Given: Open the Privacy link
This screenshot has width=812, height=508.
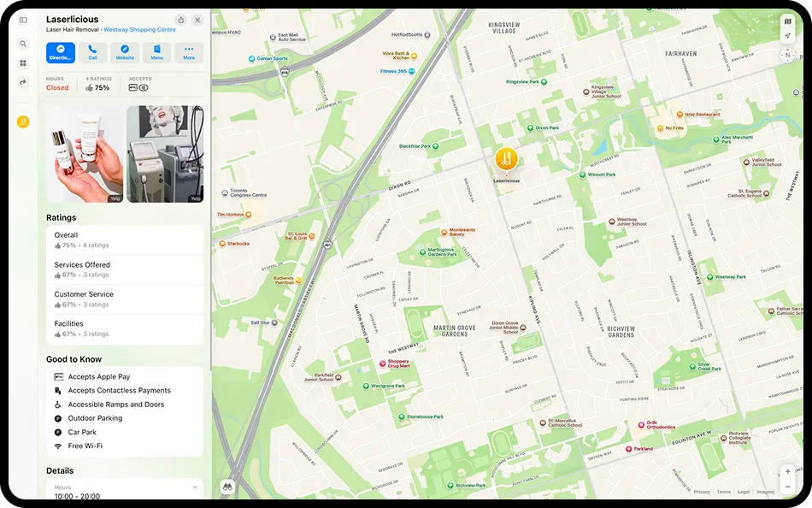Looking at the screenshot, I should coord(702,492).
